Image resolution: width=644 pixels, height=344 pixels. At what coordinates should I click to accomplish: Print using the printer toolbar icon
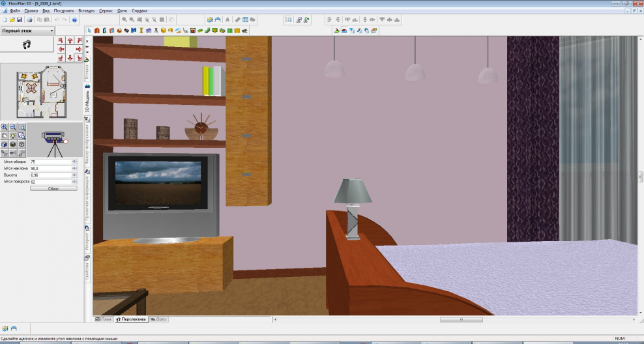(x=29, y=20)
